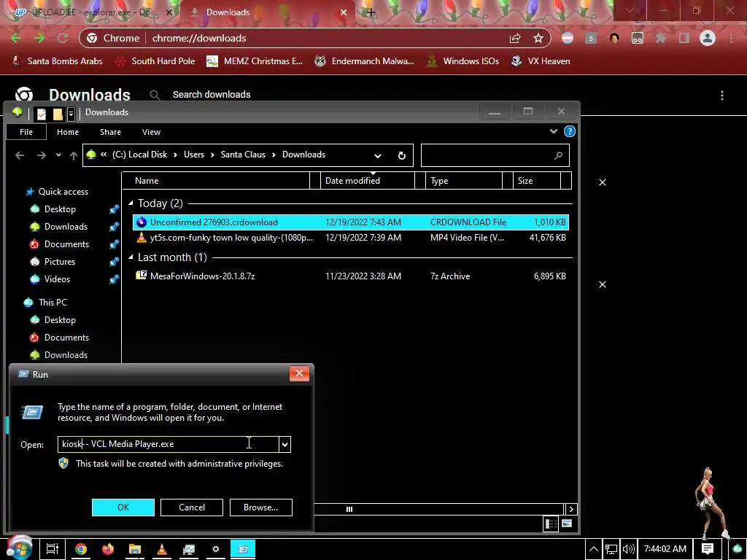Open MEMZ Christmas bookmark
The height and width of the screenshot is (560, 747).
point(255,61)
